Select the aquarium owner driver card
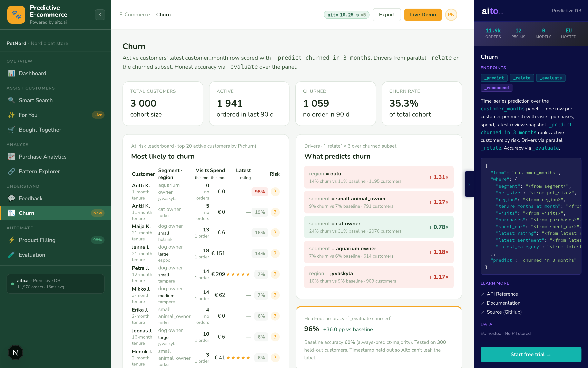The height and width of the screenshot is (368, 588). [x=379, y=252]
